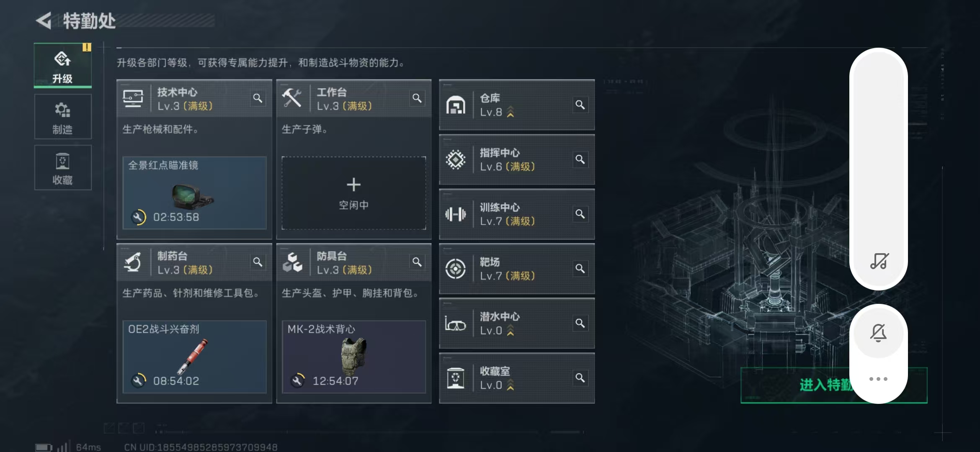This screenshot has width=980, height=452.
Task: Open magnifier for 技术中心
Action: pyautogui.click(x=258, y=98)
